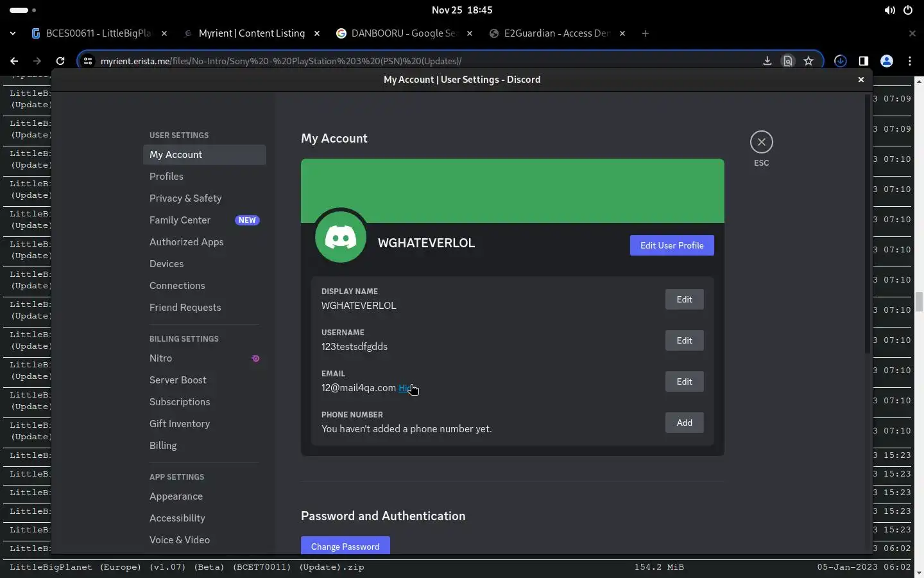
Task: Open the Family Center section
Action: pos(204,220)
